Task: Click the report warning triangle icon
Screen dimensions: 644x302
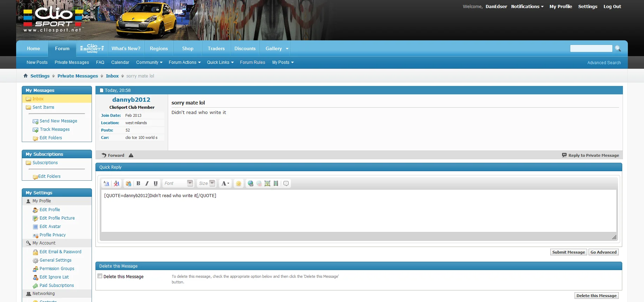Action: (x=131, y=155)
